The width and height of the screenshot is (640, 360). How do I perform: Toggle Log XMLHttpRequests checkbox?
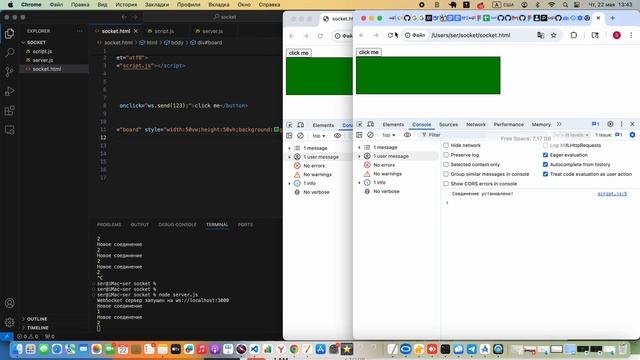(545, 145)
